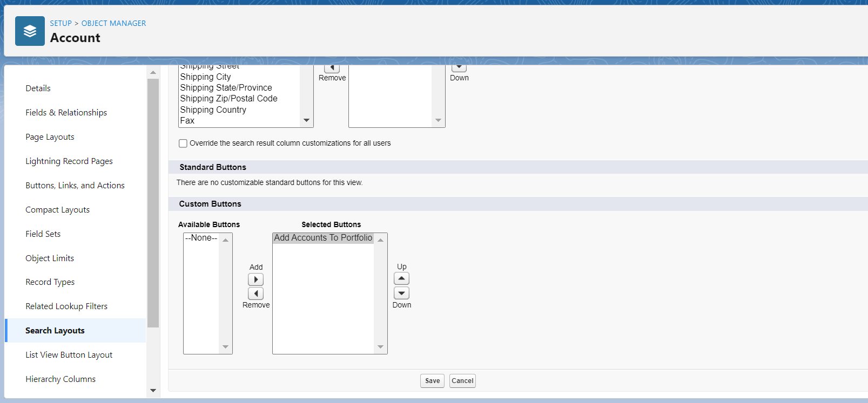Click the sidebar scrollbar thumb
Image resolution: width=868 pixels, height=403 pixels.
153,203
